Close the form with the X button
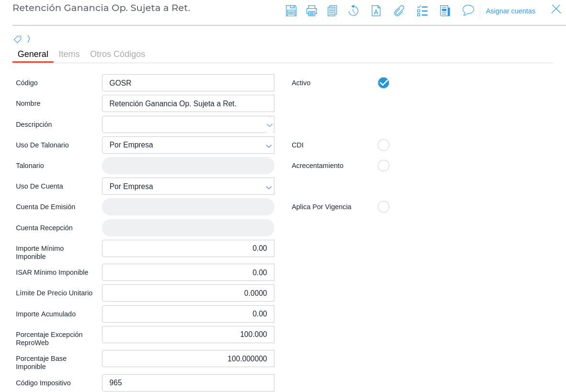 [556, 9]
